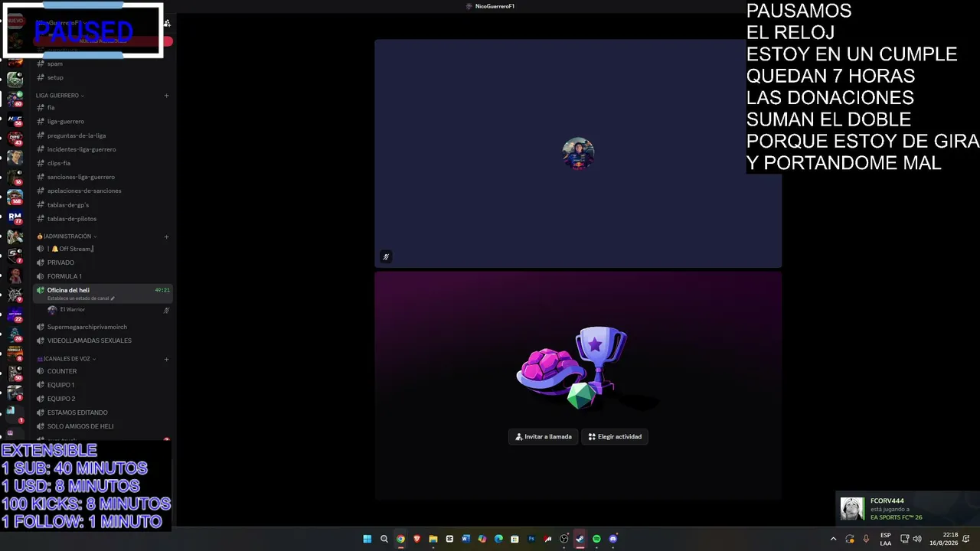Open Photoshop from the taskbar
Screen dimensions: 980x551
531,539
